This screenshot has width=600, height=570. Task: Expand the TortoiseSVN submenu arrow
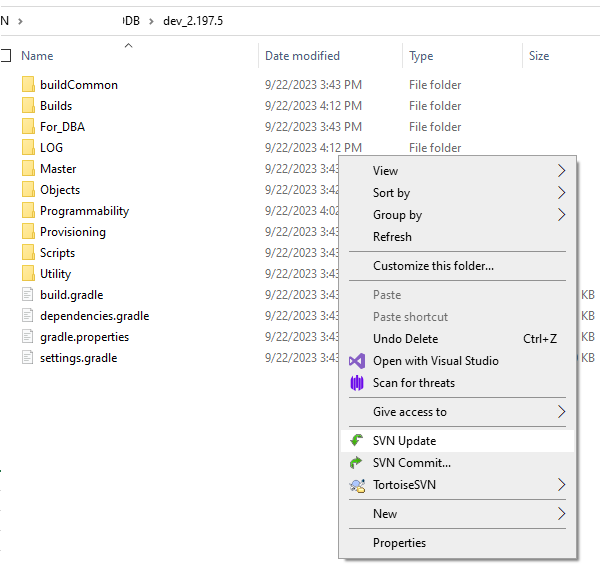561,485
